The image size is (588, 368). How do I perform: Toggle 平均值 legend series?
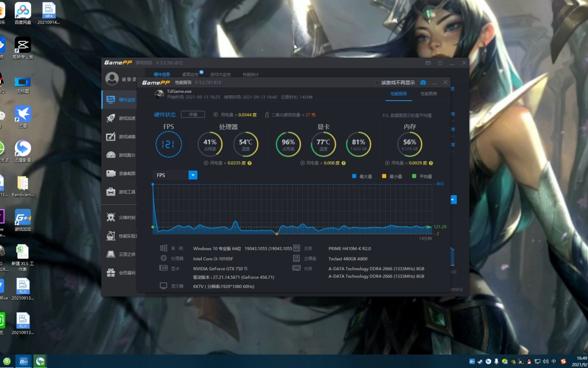422,176
